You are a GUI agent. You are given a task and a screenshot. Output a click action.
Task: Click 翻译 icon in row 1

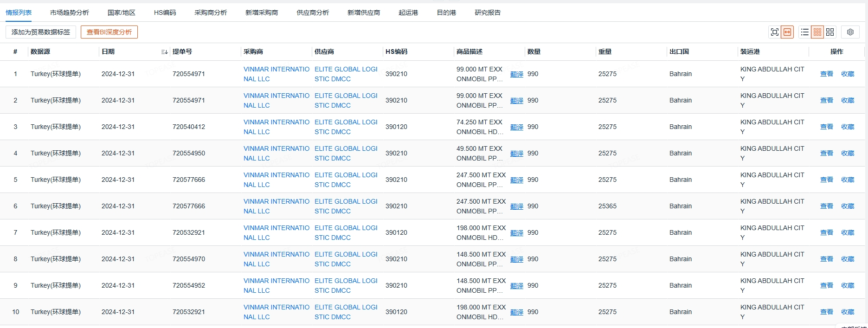[516, 74]
